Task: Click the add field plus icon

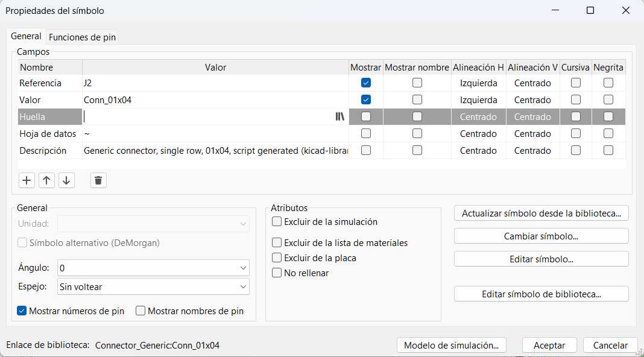Action: pos(27,180)
